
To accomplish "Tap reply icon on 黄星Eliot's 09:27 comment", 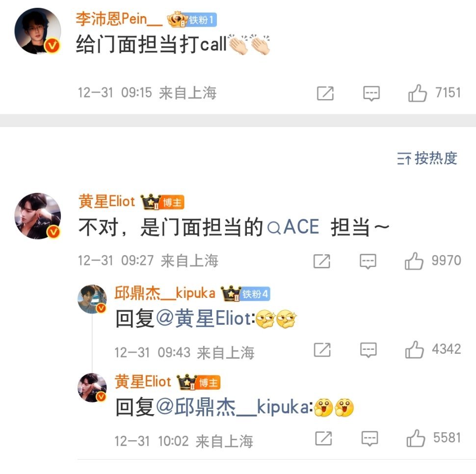I will tap(368, 261).
